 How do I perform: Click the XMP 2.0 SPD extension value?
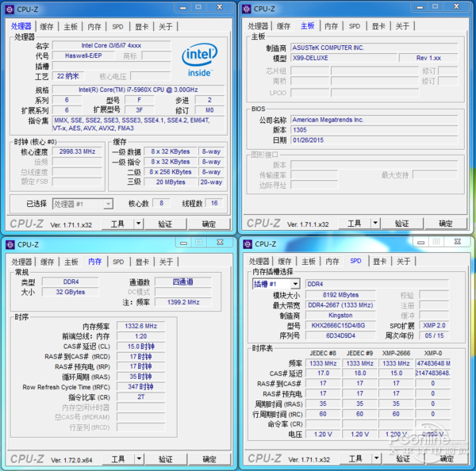(434, 326)
